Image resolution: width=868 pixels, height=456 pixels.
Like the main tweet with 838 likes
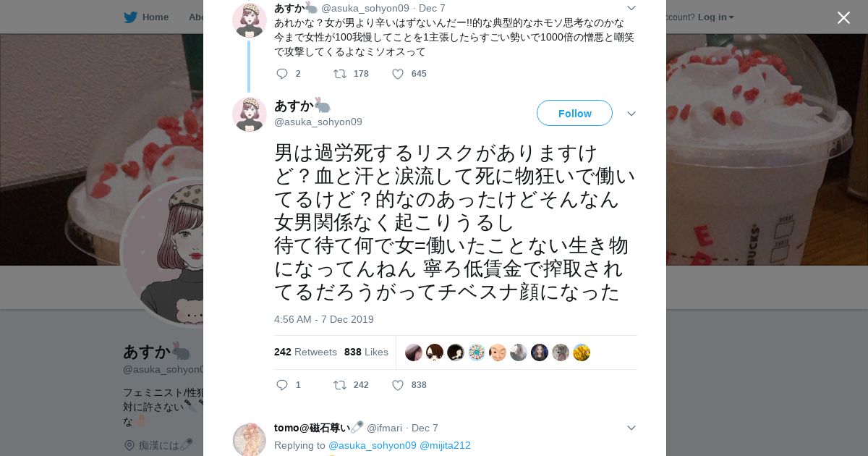398,385
